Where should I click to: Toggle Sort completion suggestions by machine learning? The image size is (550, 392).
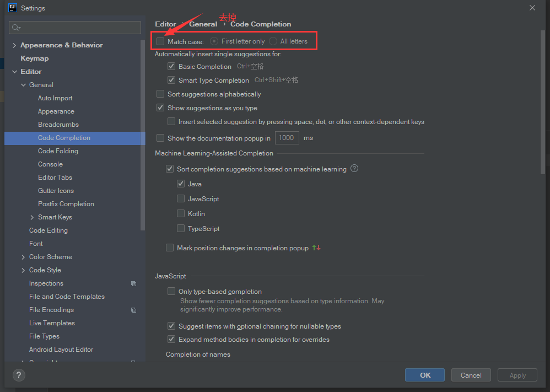(170, 169)
